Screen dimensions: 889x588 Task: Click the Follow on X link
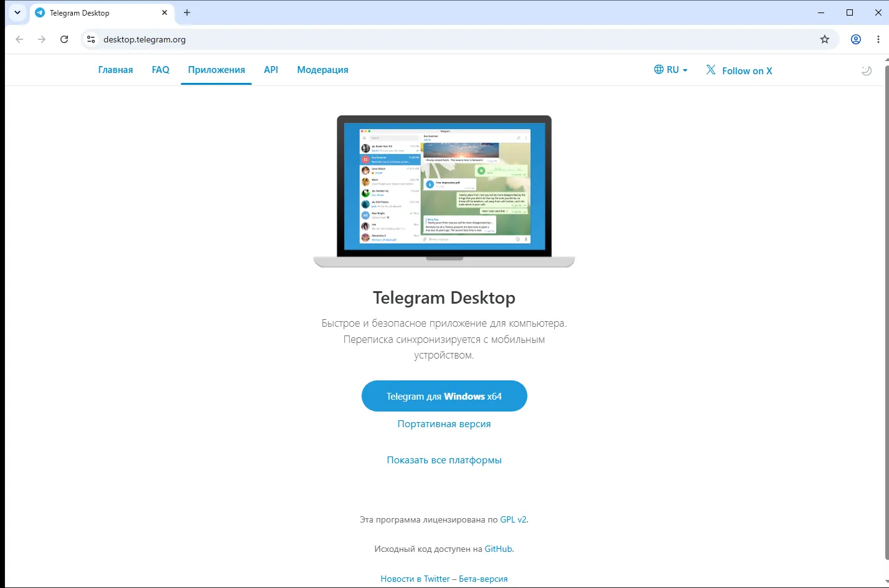click(x=739, y=70)
